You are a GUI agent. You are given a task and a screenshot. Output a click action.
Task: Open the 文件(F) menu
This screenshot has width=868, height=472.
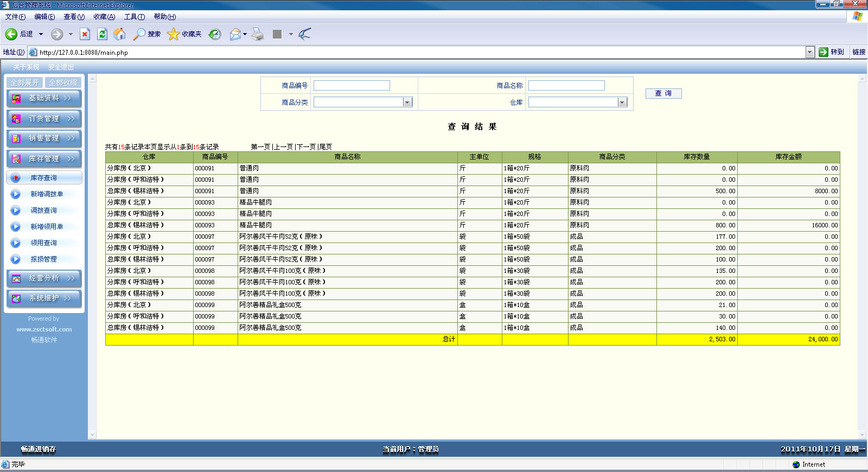pos(15,17)
